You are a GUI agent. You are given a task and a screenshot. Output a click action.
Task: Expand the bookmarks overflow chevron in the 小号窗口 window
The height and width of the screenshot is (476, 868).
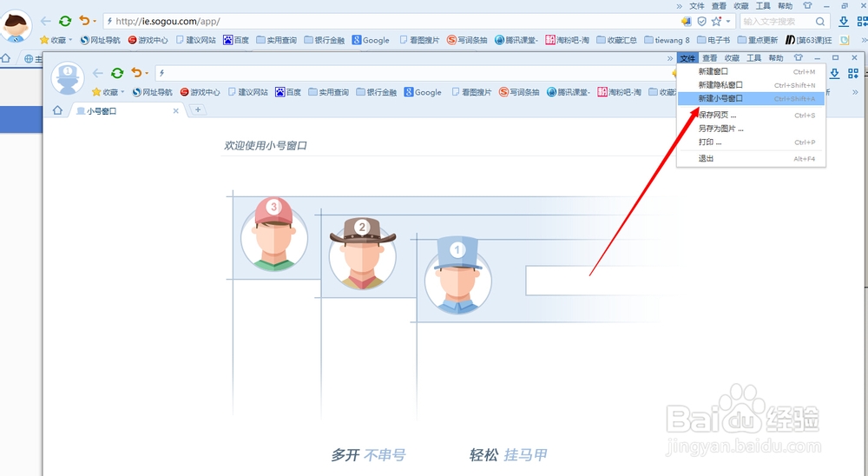[855, 92]
